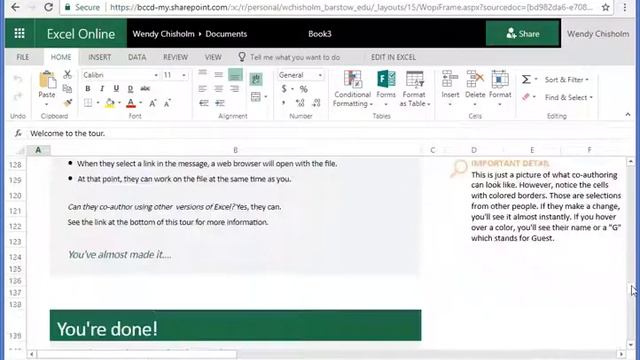Toggle Bold formatting

point(88,89)
